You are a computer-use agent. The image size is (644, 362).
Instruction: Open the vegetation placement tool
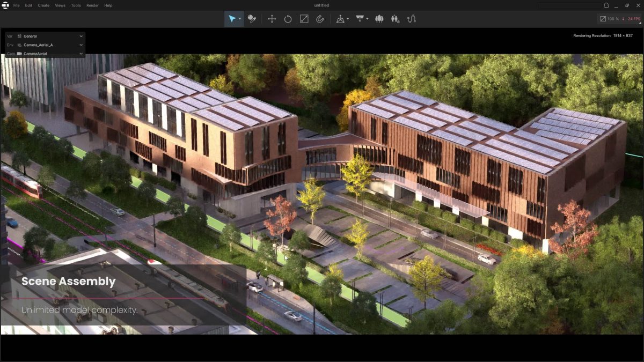pyautogui.click(x=379, y=19)
